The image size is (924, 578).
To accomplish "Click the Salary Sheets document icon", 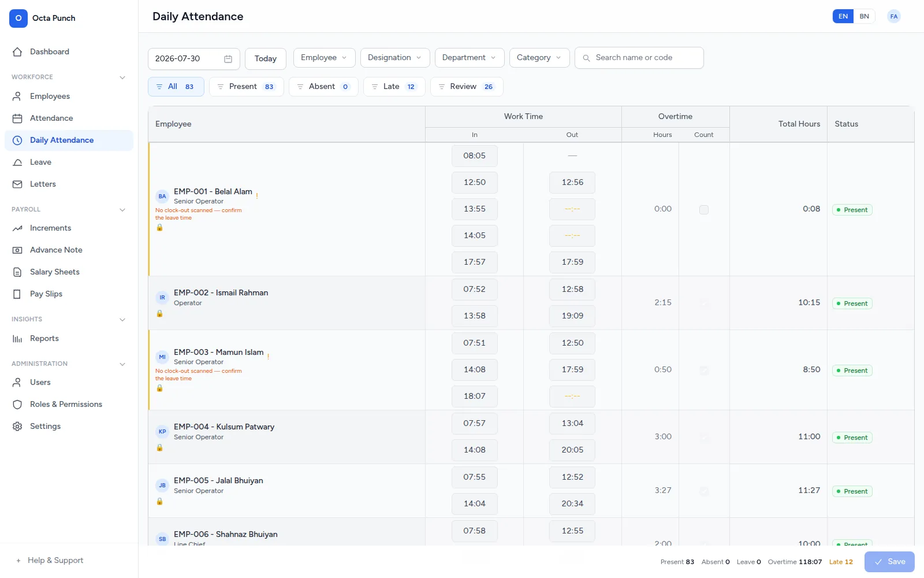I will 17,272.
